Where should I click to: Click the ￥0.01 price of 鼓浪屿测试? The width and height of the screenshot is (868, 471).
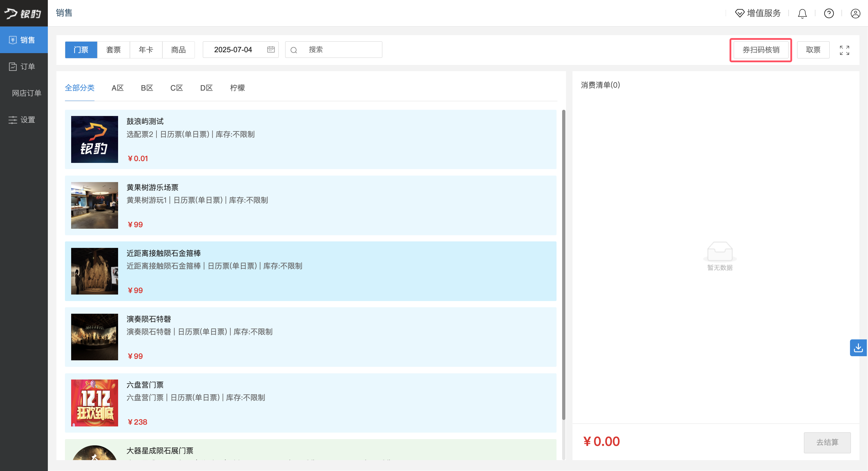pyautogui.click(x=138, y=158)
